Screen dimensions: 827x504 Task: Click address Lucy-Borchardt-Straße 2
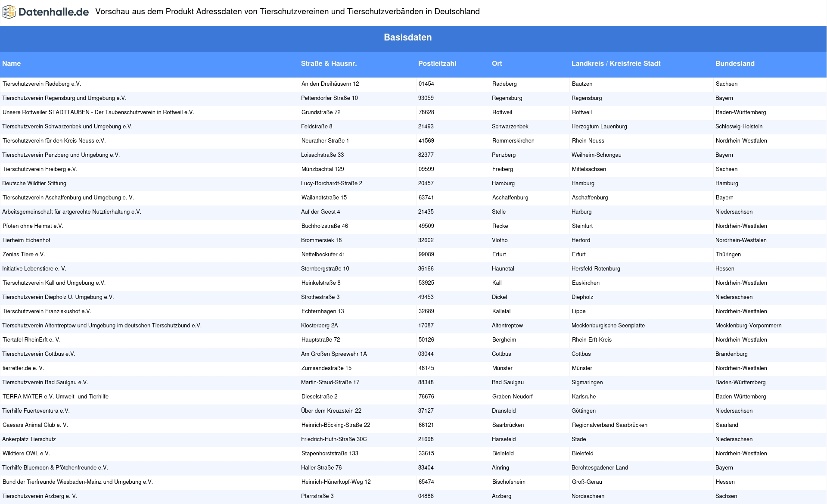tap(331, 184)
